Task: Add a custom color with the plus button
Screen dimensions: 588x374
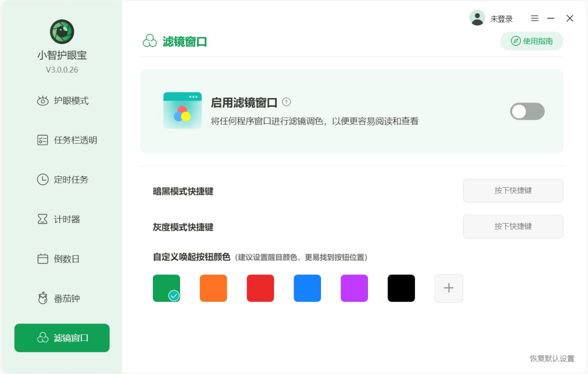Action: click(448, 288)
